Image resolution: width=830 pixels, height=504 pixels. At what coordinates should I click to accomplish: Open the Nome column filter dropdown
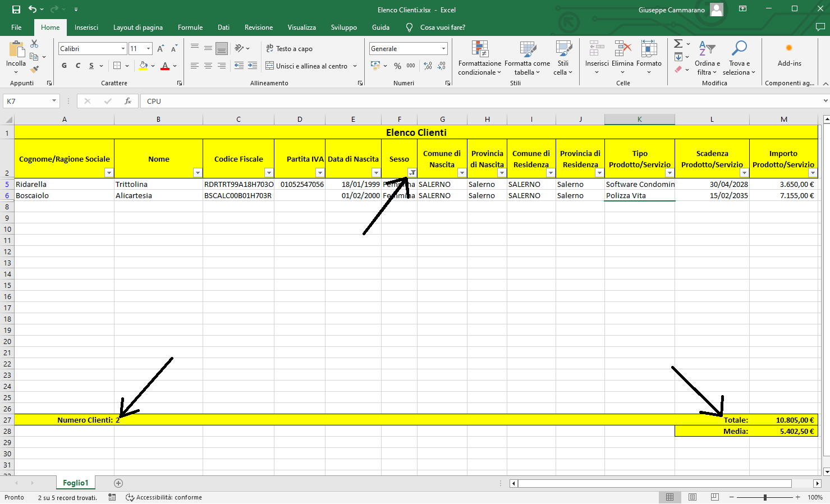198,173
